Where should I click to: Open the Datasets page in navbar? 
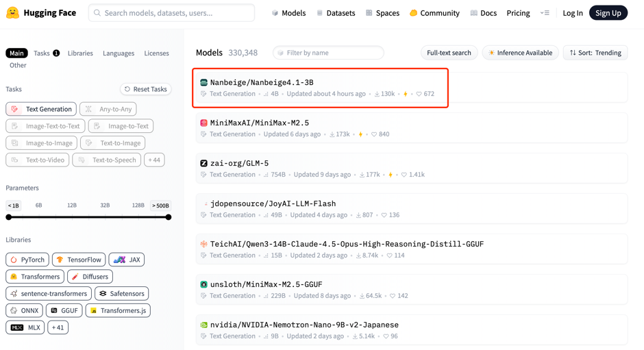pyautogui.click(x=335, y=13)
